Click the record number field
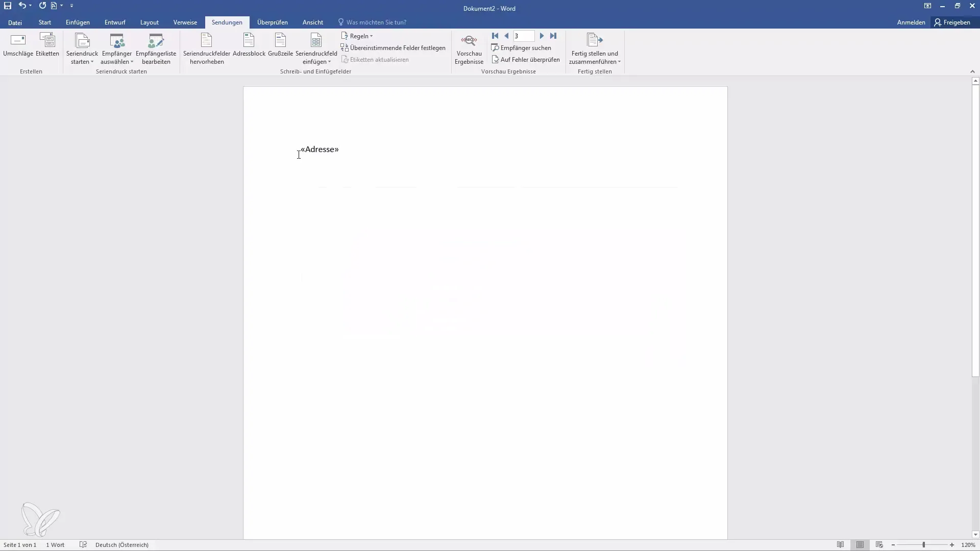This screenshot has width=980, height=551. [524, 36]
